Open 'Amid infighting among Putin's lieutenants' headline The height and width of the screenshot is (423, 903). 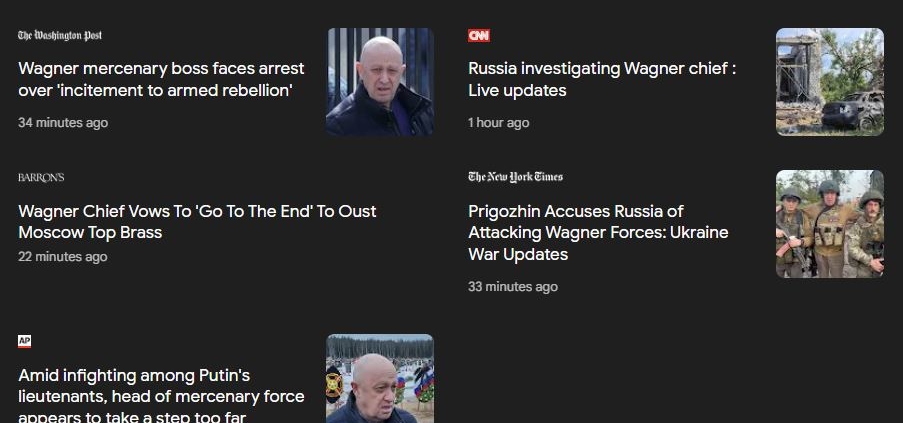(161, 395)
